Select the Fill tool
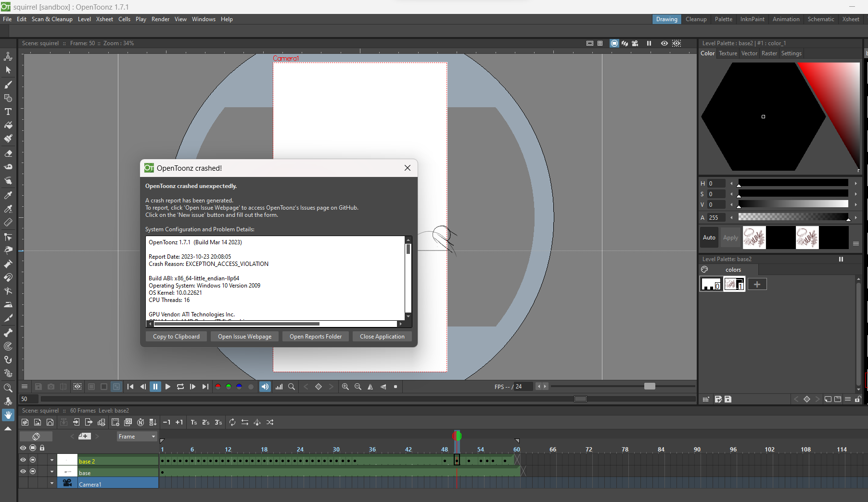This screenshot has height=502, width=868. coord(8,125)
